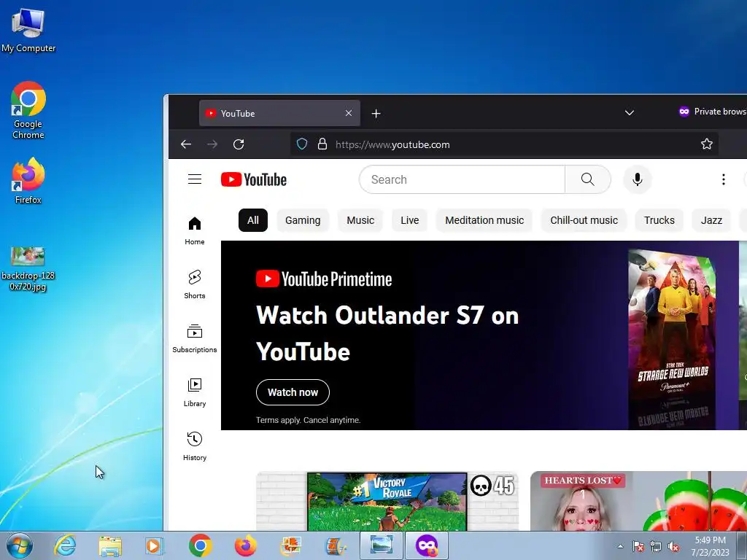Click the YouTube Primetime logo
Image resolution: width=747 pixels, height=560 pixels.
[324, 279]
